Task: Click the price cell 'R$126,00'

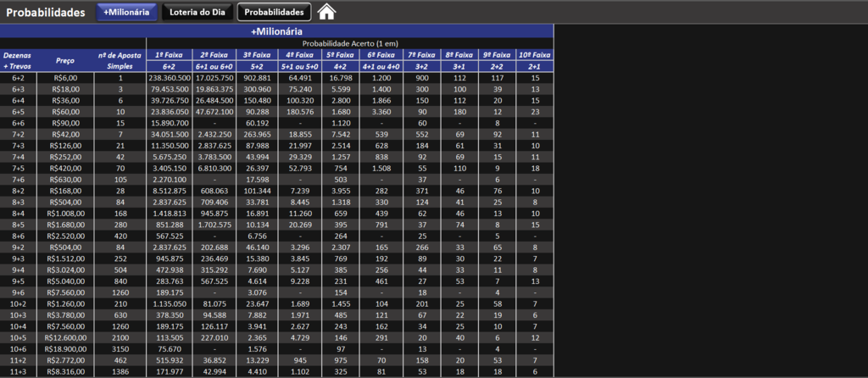Action: click(x=65, y=146)
